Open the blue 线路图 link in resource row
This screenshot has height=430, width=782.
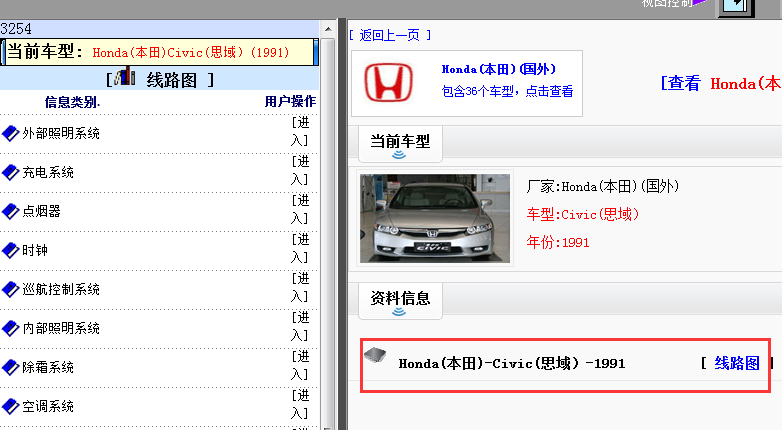[737, 363]
